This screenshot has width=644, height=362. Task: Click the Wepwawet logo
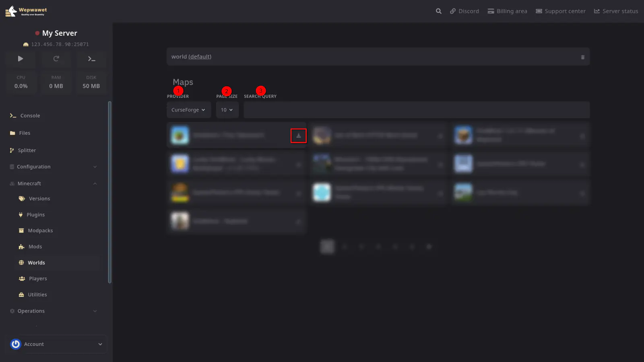(x=26, y=11)
